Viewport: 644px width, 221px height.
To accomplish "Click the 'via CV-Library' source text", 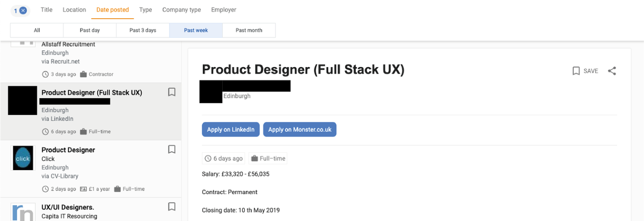I will coord(60,176).
